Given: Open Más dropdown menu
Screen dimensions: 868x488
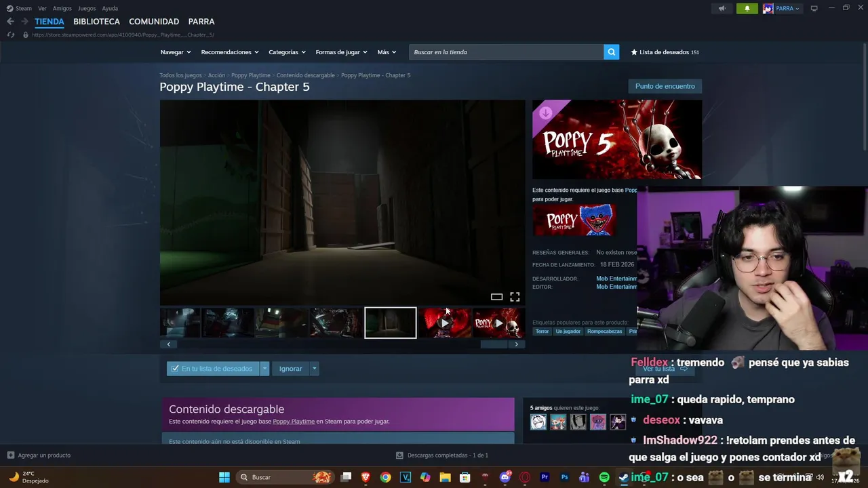Looking at the screenshot, I should tap(387, 52).
